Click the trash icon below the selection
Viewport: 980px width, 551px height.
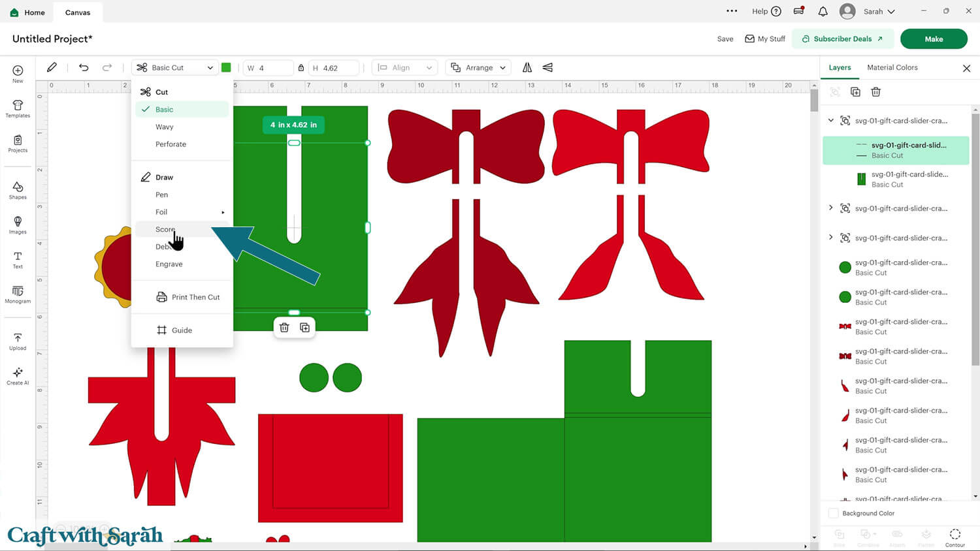pos(284,328)
